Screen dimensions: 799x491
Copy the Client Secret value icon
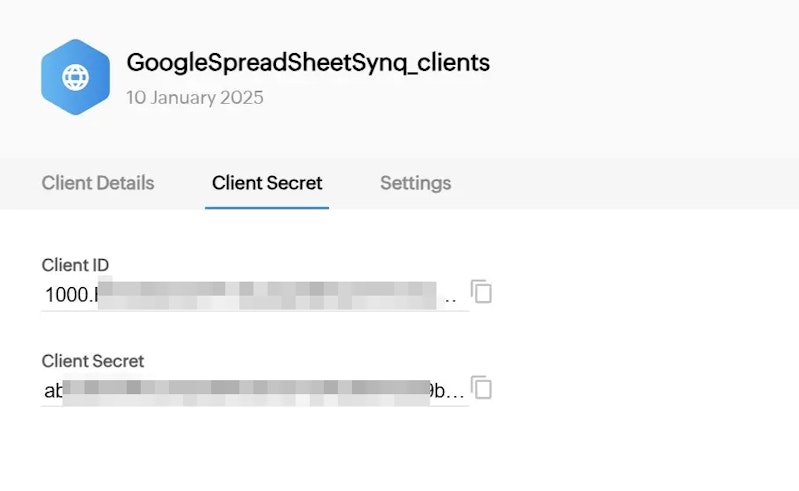click(x=481, y=387)
